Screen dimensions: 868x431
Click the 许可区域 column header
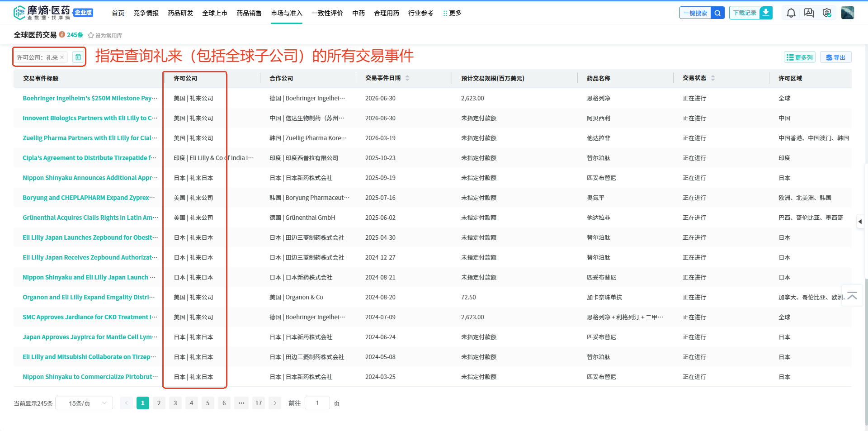[x=790, y=78]
